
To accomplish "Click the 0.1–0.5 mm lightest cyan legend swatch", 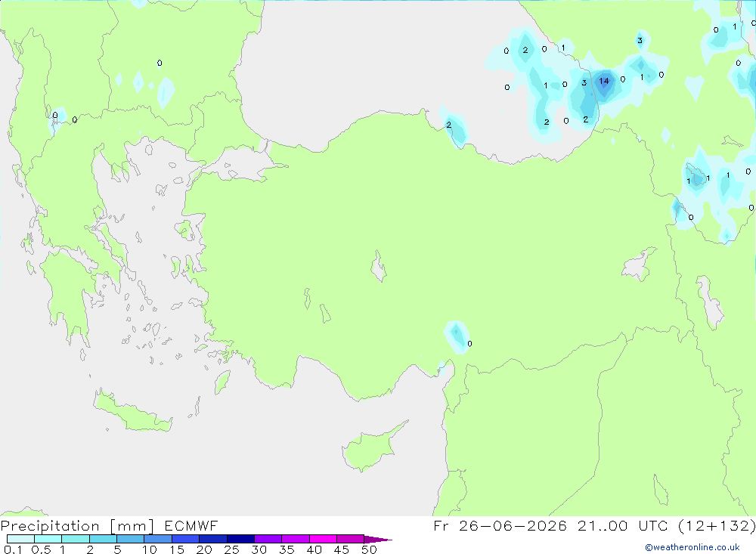I will click(x=20, y=539).
